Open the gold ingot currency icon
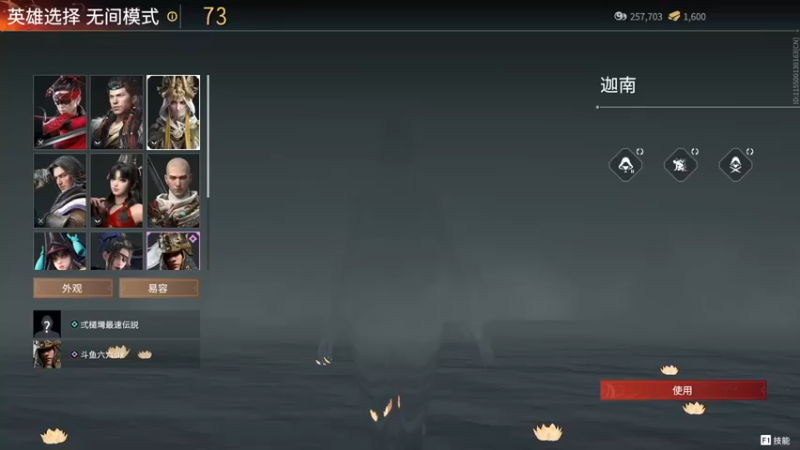Viewport: 800px width, 450px height. coord(674,16)
